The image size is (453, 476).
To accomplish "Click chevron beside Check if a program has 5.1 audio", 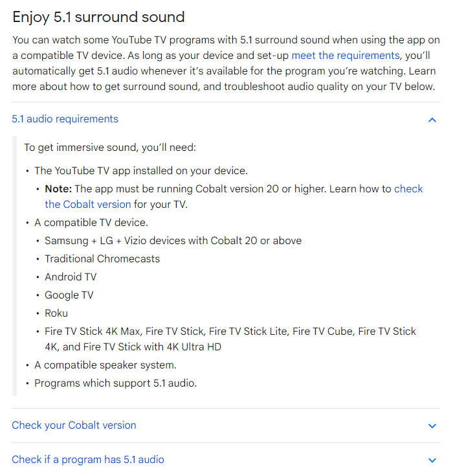I will (432, 460).
